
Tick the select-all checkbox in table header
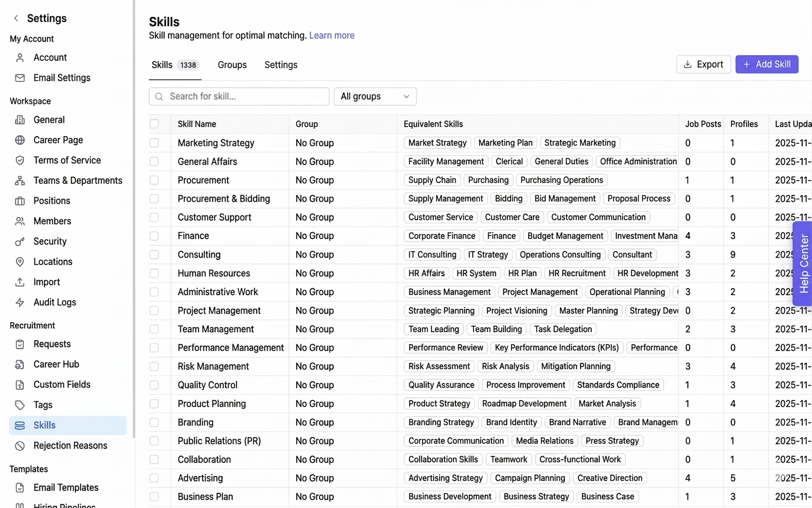click(x=154, y=124)
